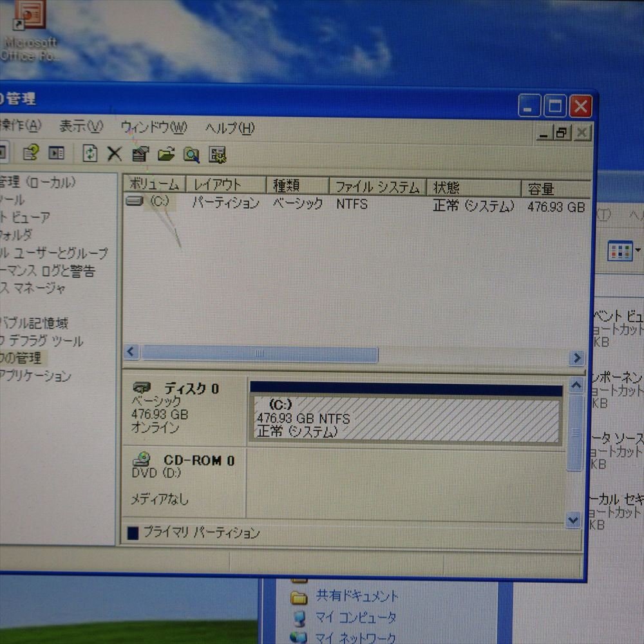This screenshot has height=644, width=644.
Task: Sort by the 容量 column header
Action: [x=556, y=189]
